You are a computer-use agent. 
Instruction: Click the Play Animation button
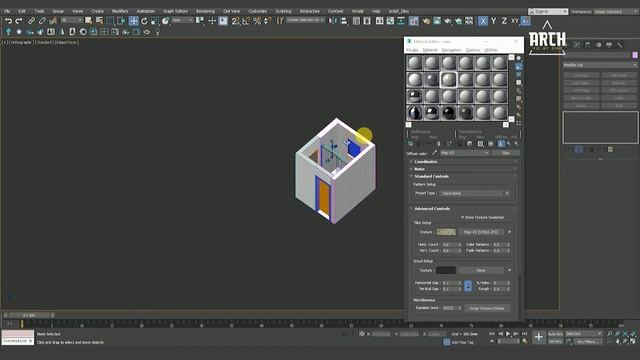[x=508, y=334]
